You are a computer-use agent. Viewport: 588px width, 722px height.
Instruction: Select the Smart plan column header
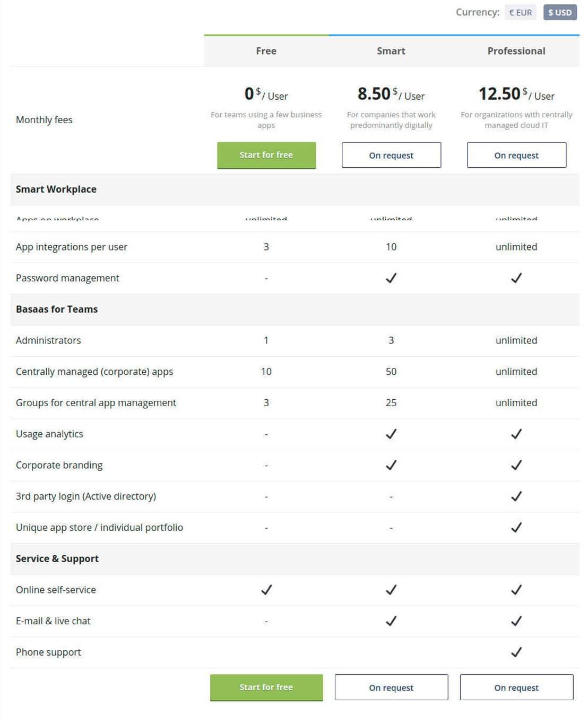click(391, 51)
